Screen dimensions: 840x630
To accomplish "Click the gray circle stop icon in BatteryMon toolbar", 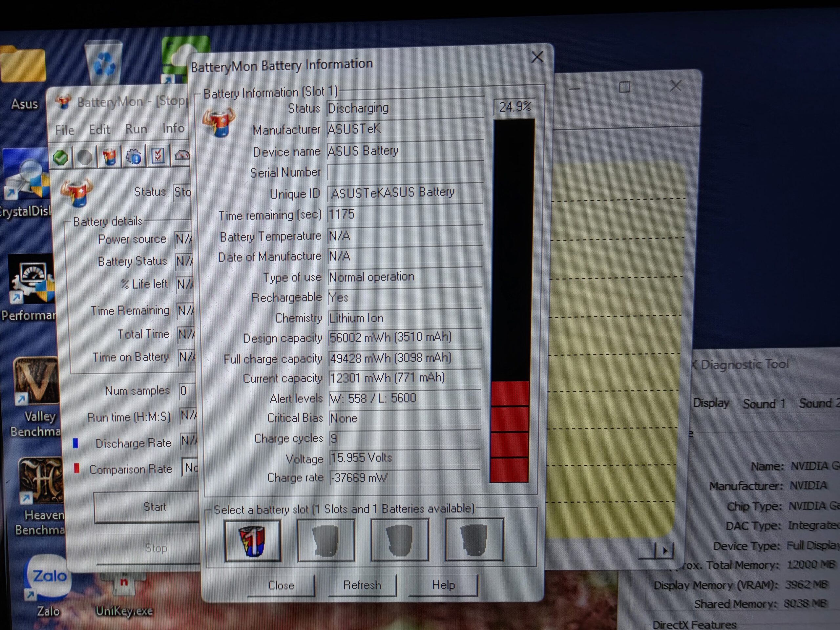I will (85, 157).
